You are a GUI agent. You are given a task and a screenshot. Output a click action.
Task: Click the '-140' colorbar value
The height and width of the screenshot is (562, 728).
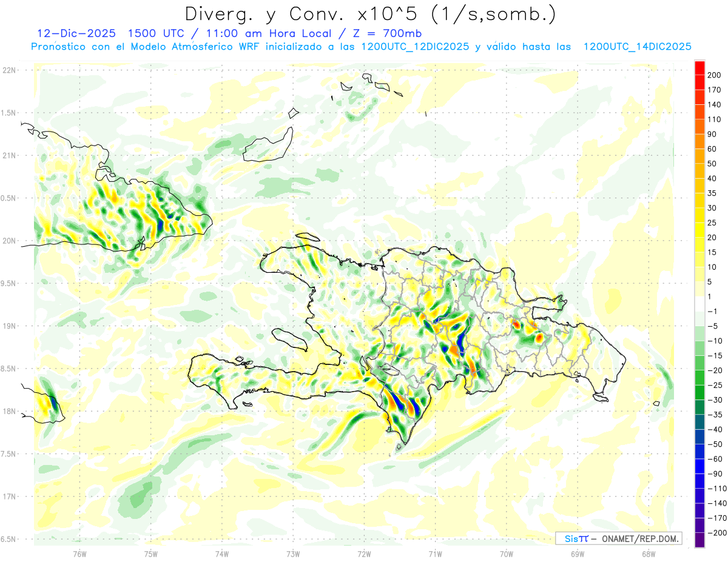coord(717,503)
